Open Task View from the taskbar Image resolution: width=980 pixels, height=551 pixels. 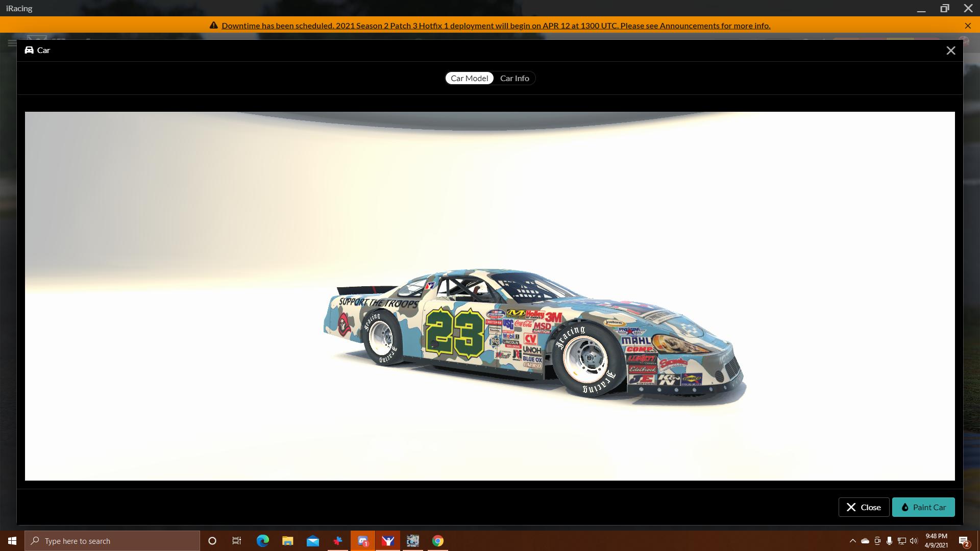click(x=236, y=541)
